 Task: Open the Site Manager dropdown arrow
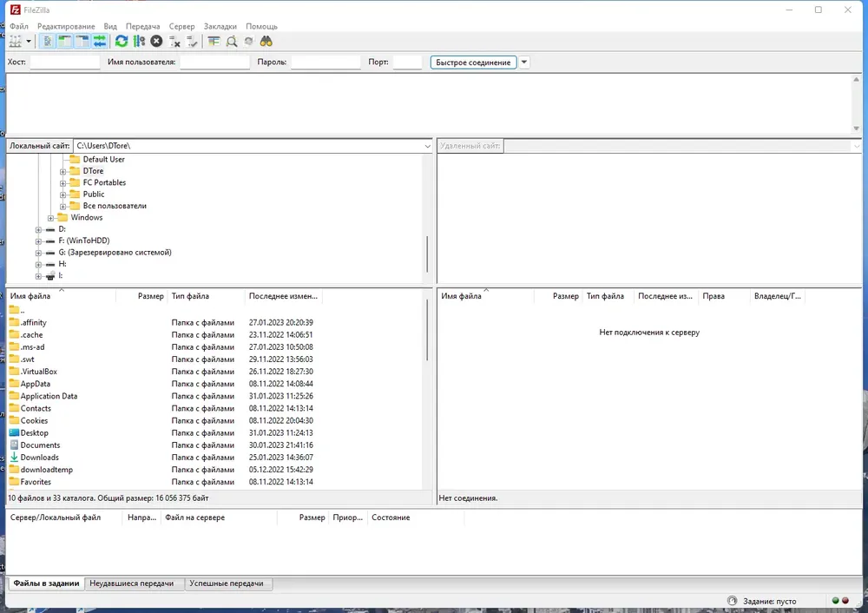(x=29, y=42)
